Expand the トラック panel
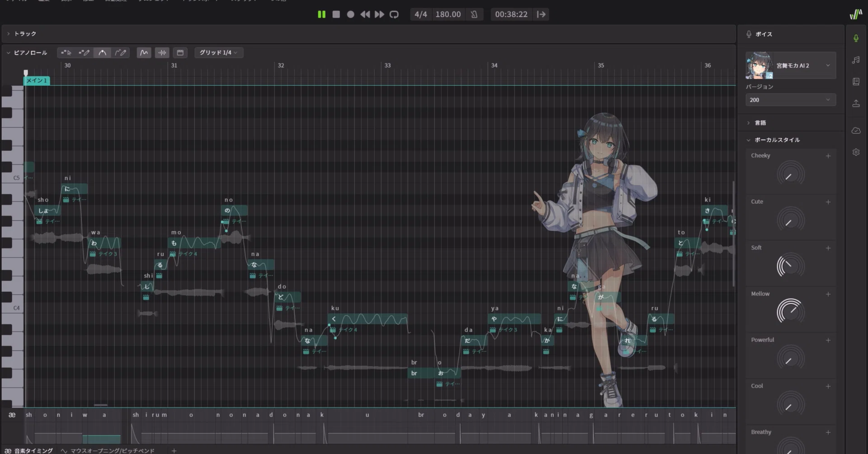 point(8,34)
